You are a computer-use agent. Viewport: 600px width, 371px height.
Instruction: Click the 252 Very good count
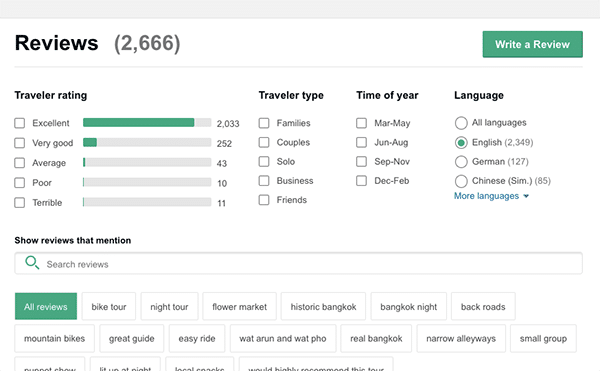[x=224, y=144]
